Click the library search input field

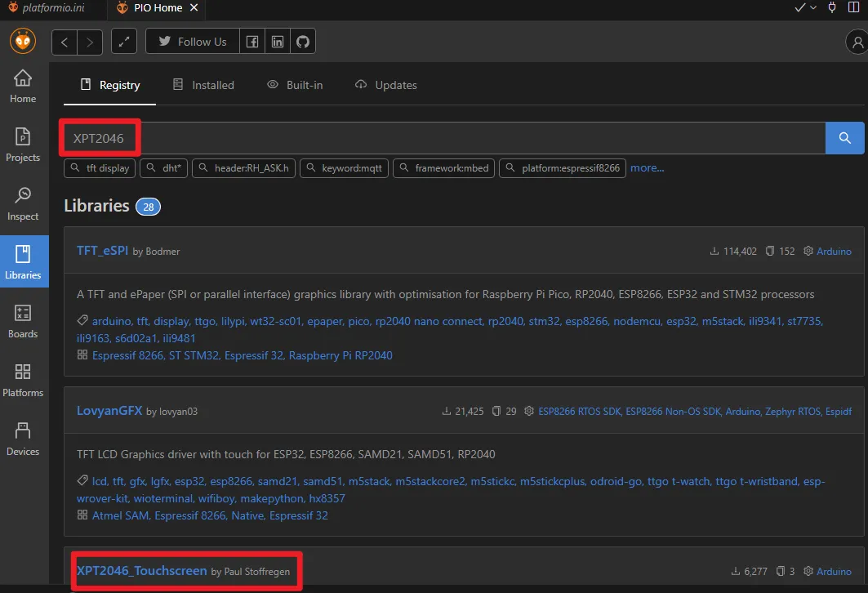click(x=444, y=138)
